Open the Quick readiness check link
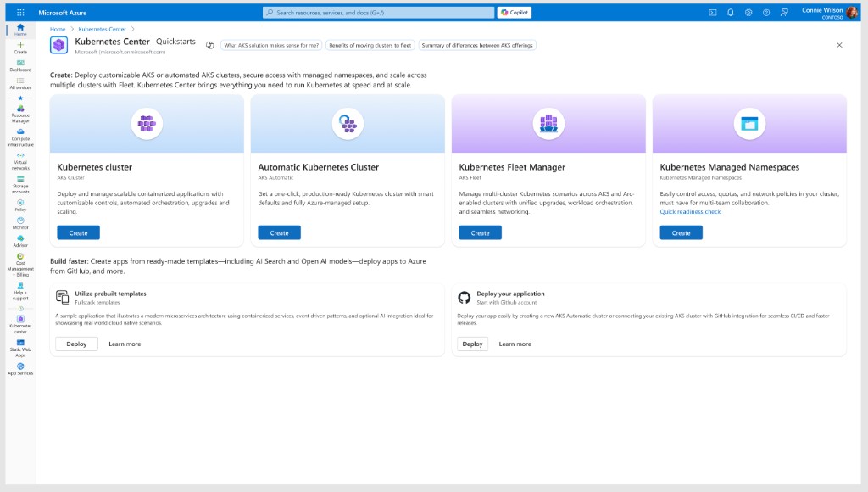This screenshot has width=868, height=492. pos(690,212)
